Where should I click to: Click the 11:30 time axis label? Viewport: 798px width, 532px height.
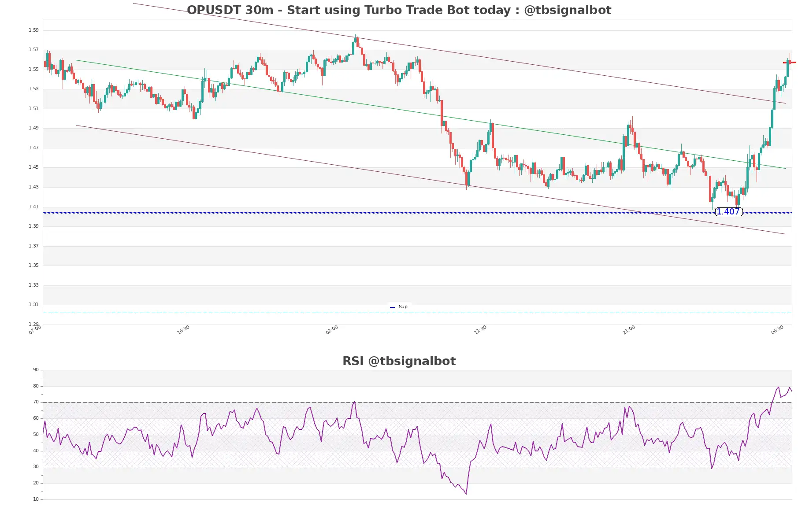[x=480, y=330]
